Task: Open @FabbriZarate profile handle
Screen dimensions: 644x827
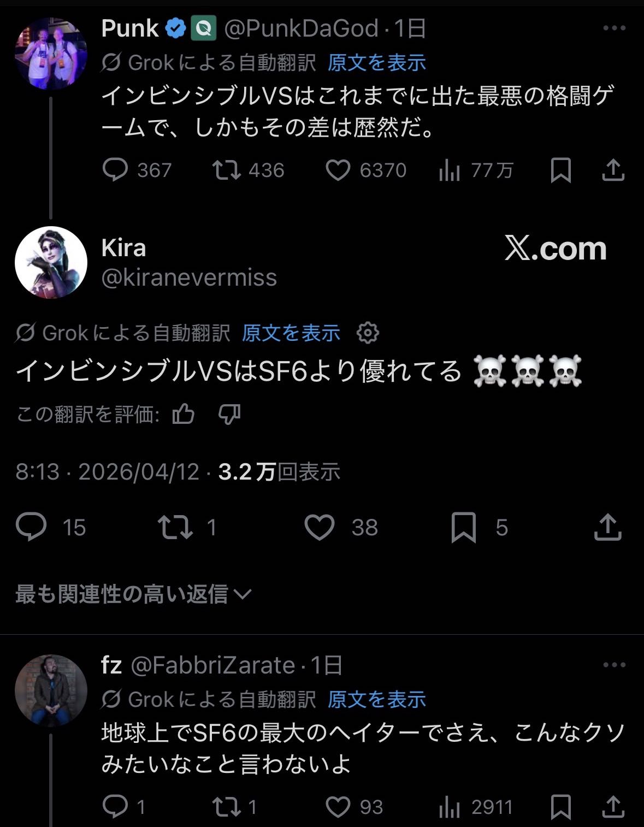Action: pyautogui.click(x=213, y=665)
